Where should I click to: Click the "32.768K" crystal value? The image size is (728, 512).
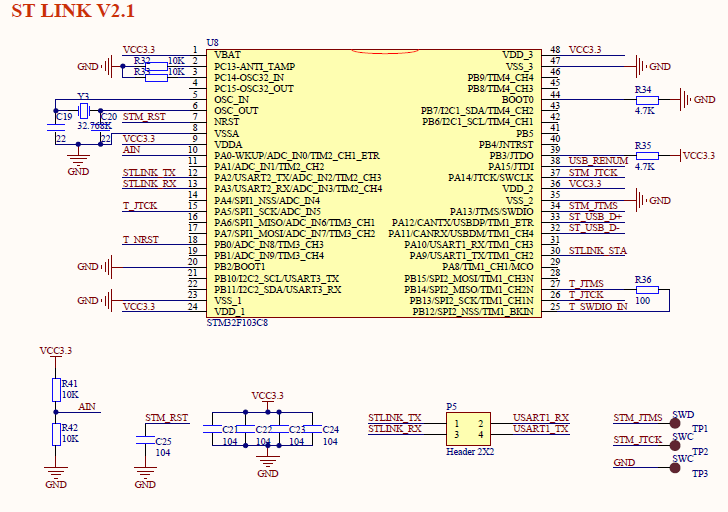coord(94,126)
